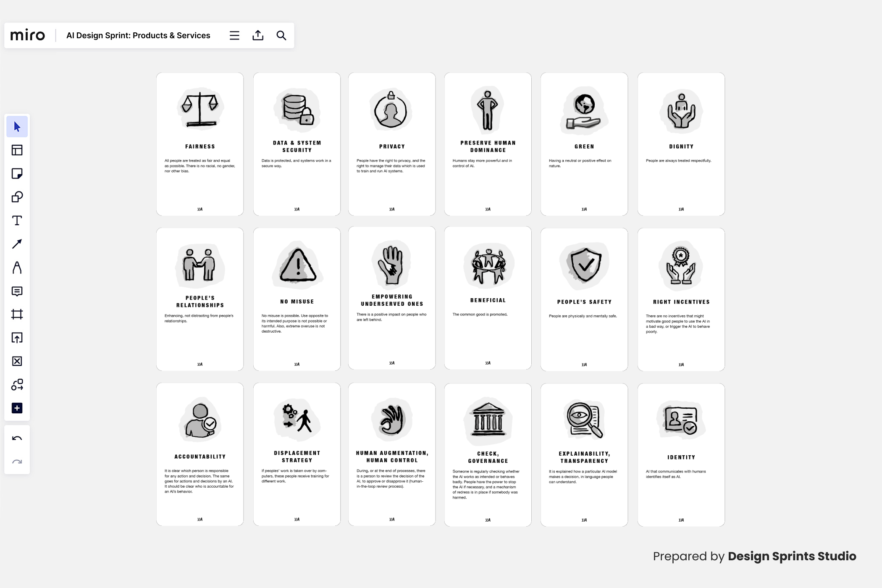Choose the shapes tool

pos(17,197)
